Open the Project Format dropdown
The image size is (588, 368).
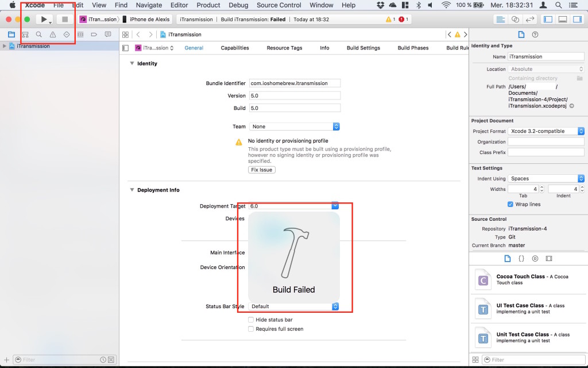click(x=546, y=131)
